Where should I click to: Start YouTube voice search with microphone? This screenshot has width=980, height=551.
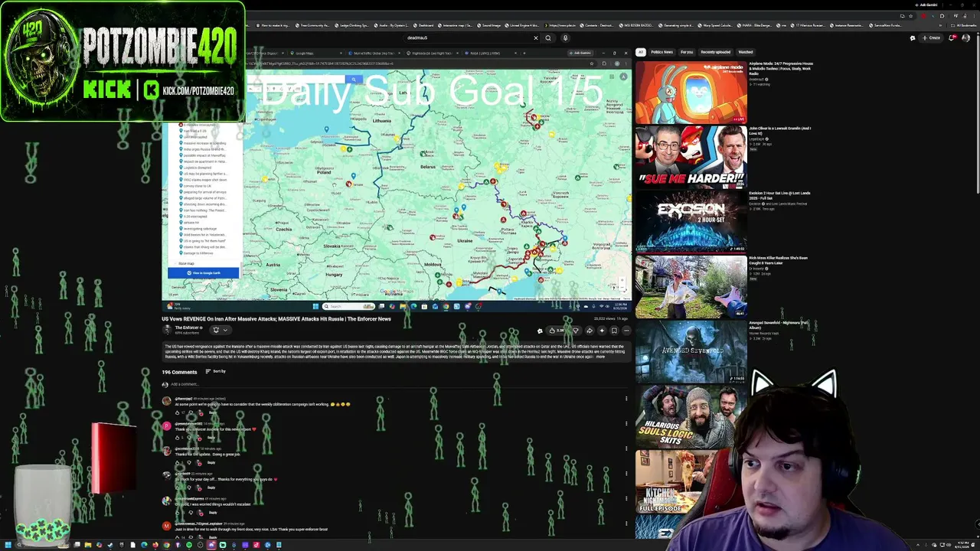pyautogui.click(x=565, y=37)
